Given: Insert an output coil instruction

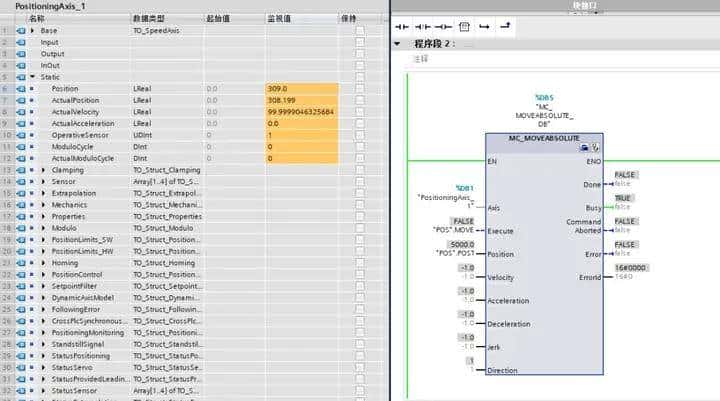Looking at the screenshot, I should click(x=443, y=27).
